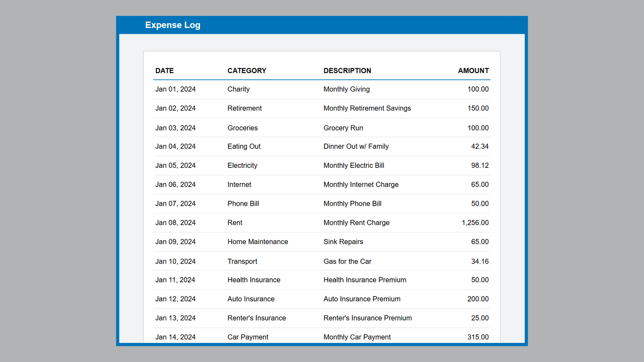Select the 42.34 amount cell

click(x=480, y=146)
